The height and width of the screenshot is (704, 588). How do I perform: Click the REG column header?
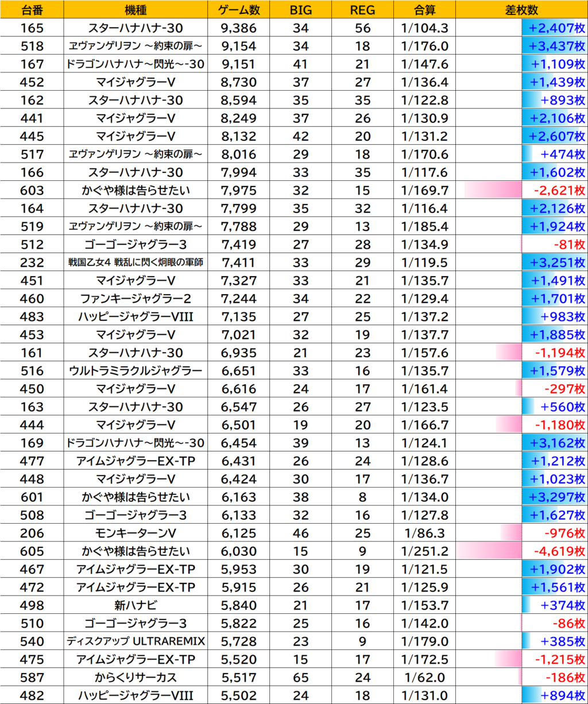click(x=363, y=10)
